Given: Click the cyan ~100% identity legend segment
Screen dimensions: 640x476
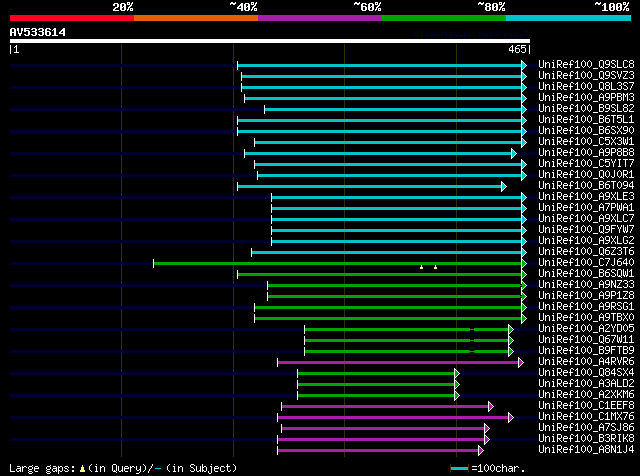Looking at the screenshot, I should (569, 18).
